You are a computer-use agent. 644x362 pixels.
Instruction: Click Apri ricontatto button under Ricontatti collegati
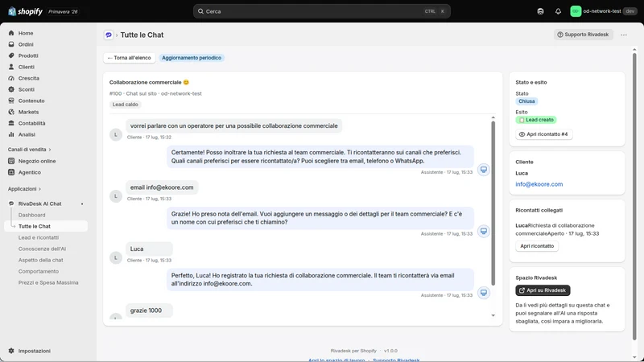(537, 246)
